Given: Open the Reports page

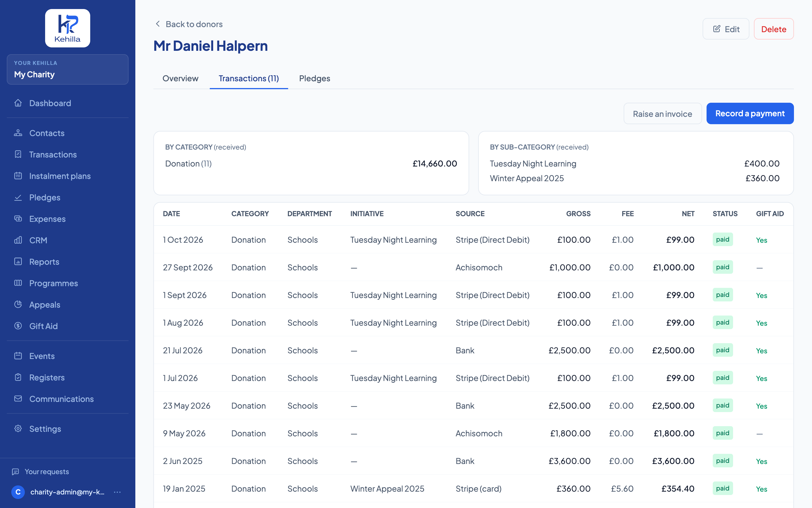Looking at the screenshot, I should click(x=67, y=261).
